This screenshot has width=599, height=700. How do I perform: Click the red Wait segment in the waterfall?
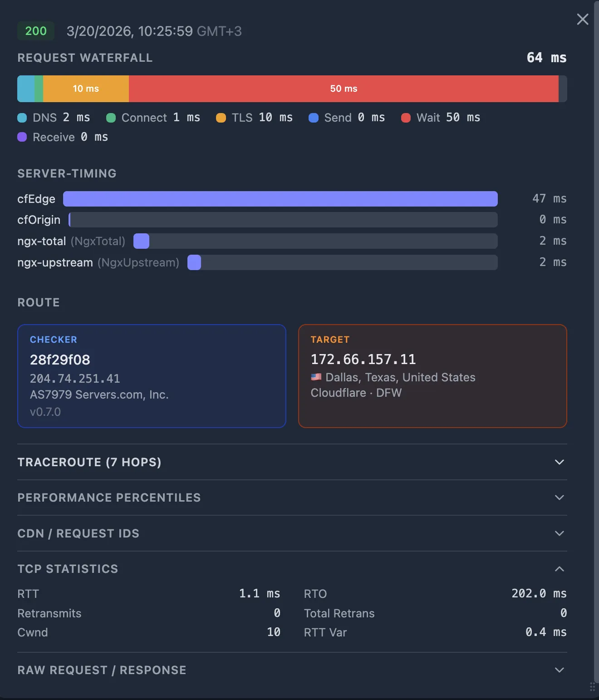344,89
